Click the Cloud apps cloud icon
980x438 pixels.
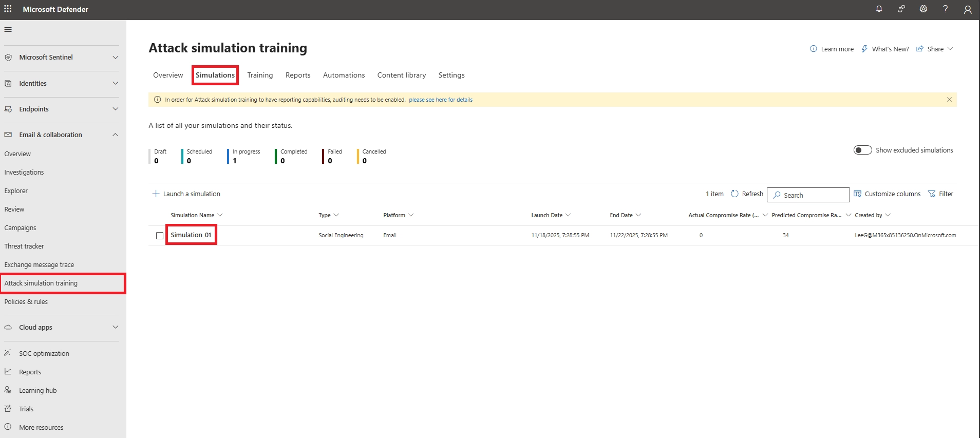(x=8, y=327)
